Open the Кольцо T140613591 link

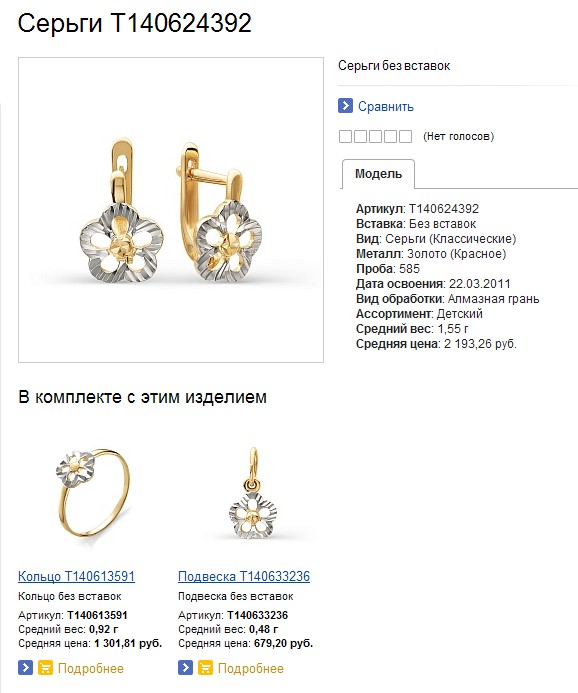click(76, 576)
